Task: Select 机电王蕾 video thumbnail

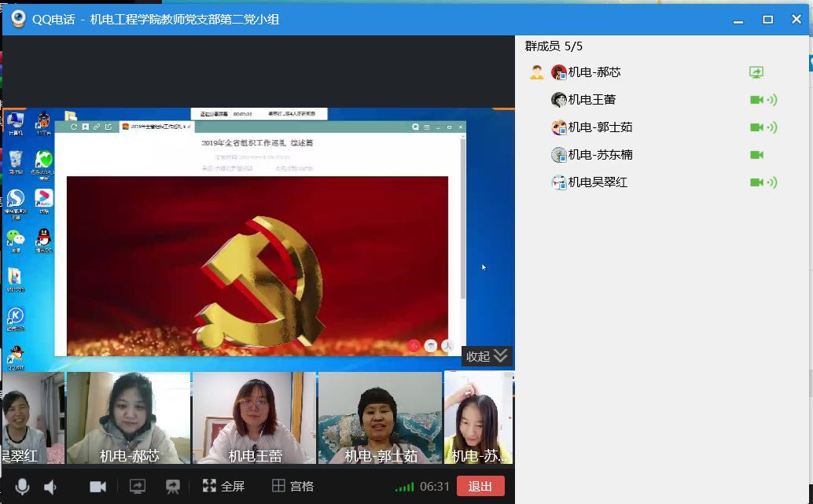Action: tap(254, 418)
